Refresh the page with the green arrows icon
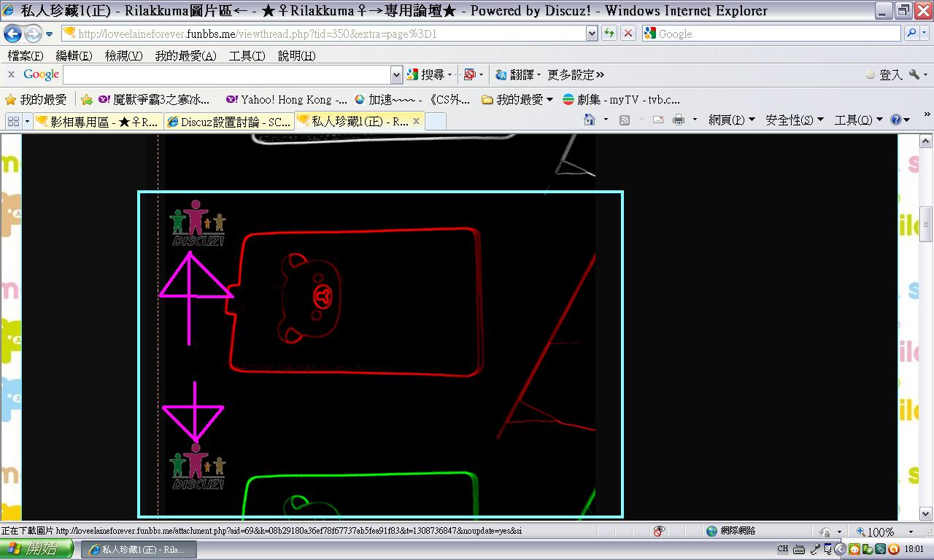Viewport: 934px width, 560px height. (x=609, y=34)
